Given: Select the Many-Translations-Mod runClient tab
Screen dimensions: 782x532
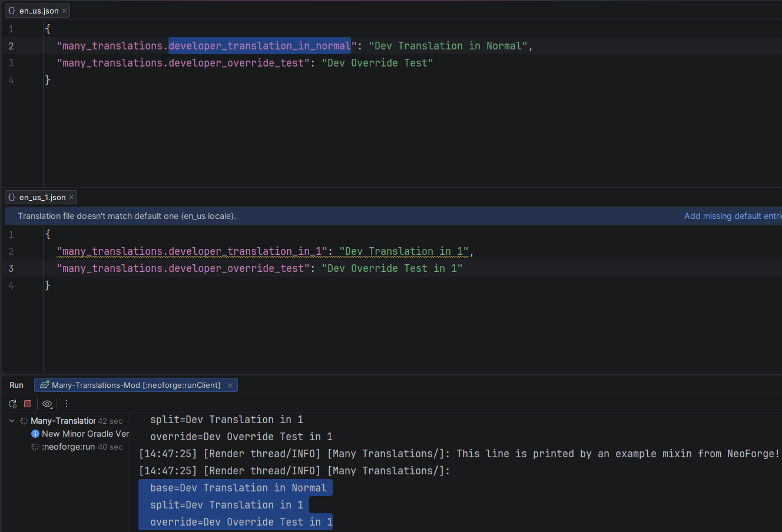Looking at the screenshot, I should point(136,385).
